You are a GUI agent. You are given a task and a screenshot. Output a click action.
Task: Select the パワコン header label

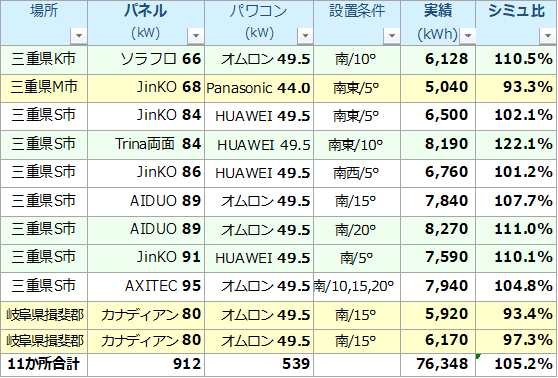point(259,11)
